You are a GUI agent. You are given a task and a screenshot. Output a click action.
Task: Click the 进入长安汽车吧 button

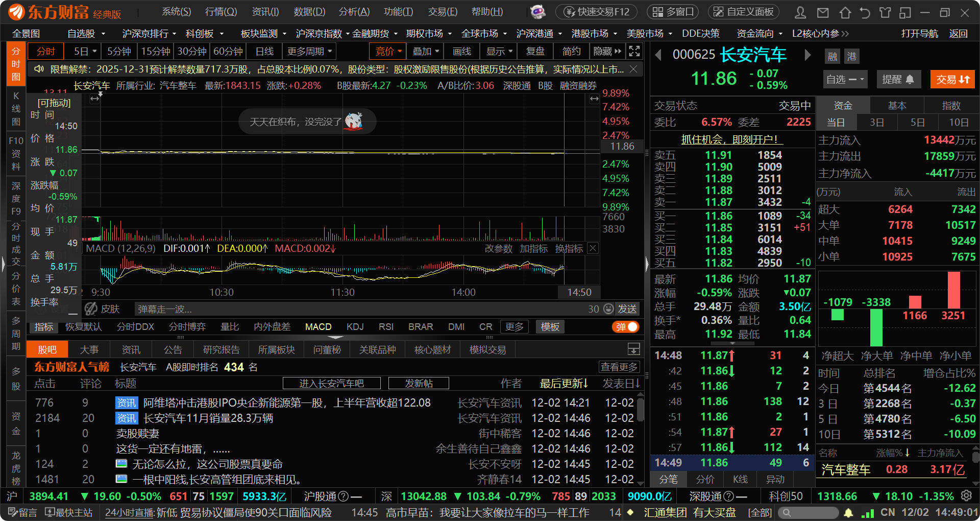click(x=332, y=383)
